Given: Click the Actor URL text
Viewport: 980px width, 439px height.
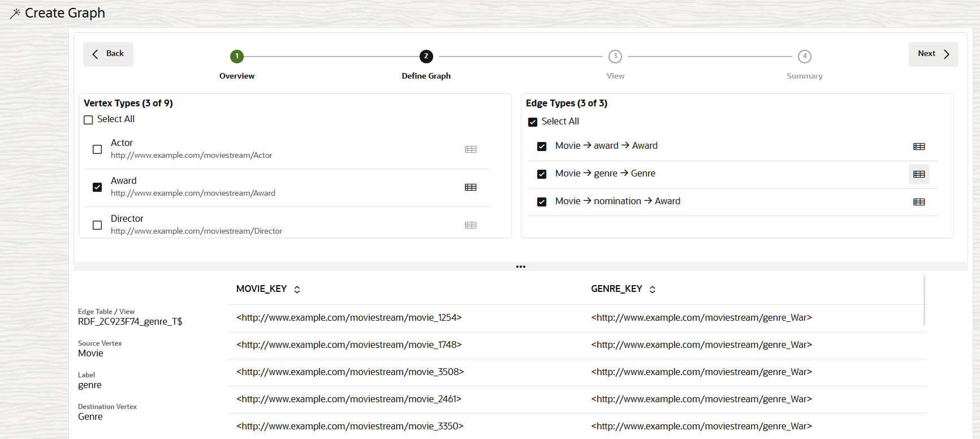Looking at the screenshot, I should click(191, 156).
